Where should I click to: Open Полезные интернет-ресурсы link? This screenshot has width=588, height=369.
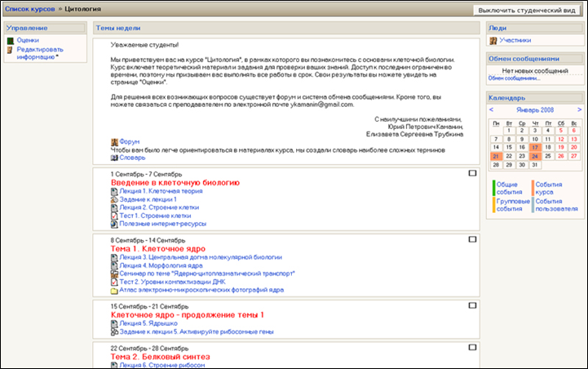click(x=163, y=224)
